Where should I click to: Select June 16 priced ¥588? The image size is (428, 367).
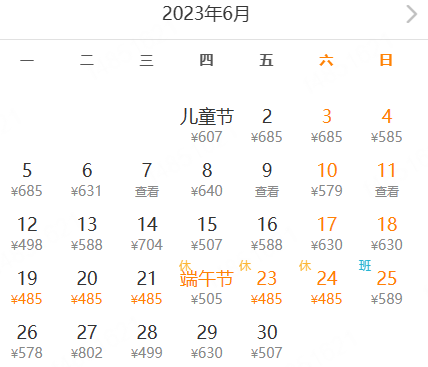click(x=267, y=234)
